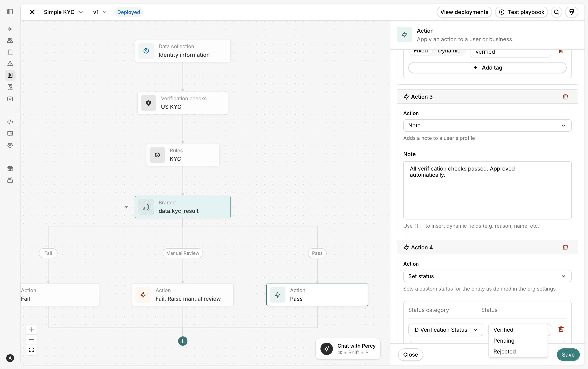Image resolution: width=588 pixels, height=369 pixels.
Task: Click the pin icon in top right
Action: coord(572,12)
